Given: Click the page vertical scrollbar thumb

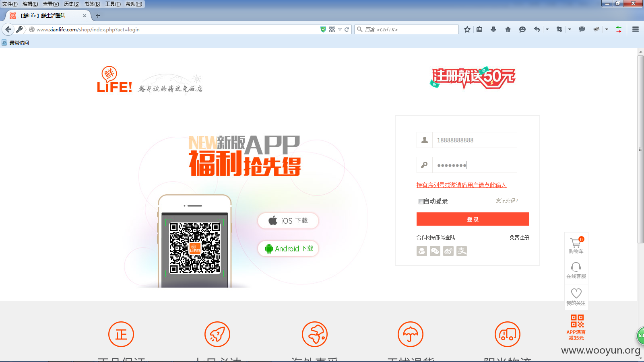Looking at the screenshot, I should click(x=640, y=149).
